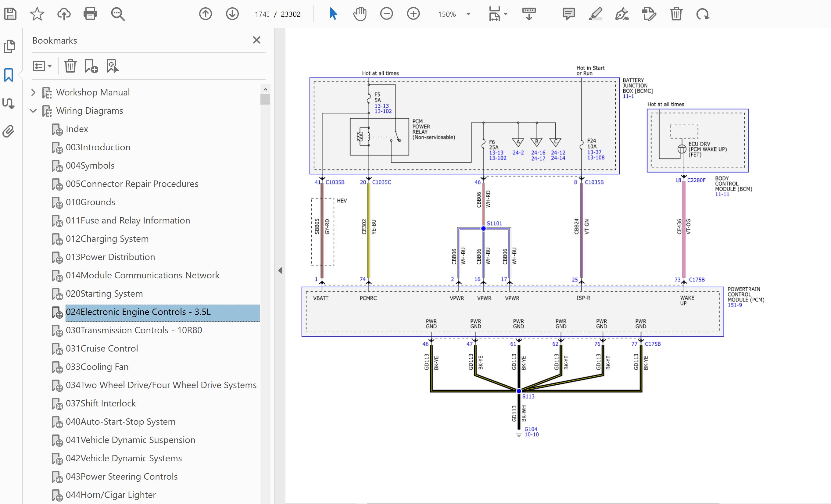Open the 013Power Distribution bookmark
The width and height of the screenshot is (831, 504).
pos(110,257)
